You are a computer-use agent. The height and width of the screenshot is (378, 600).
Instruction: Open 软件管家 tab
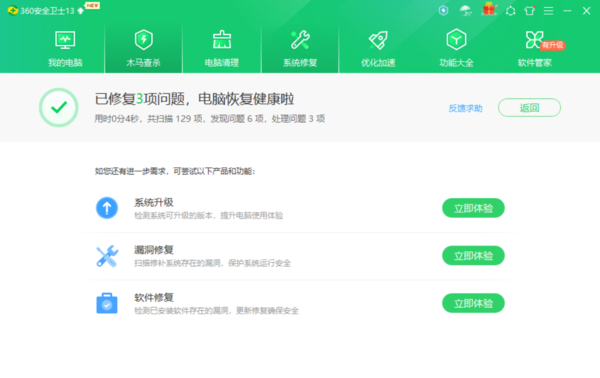tap(535, 49)
